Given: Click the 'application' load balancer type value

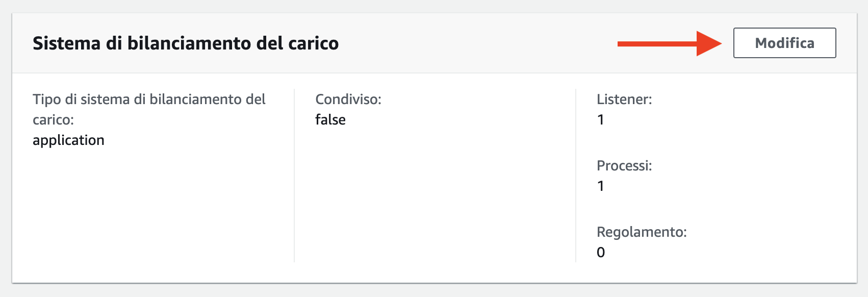Looking at the screenshot, I should click(x=68, y=140).
